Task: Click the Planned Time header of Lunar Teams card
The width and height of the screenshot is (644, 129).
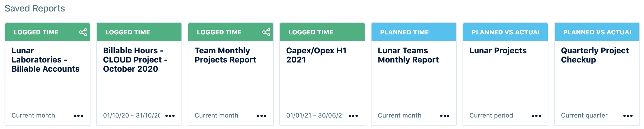Action: 404,32
